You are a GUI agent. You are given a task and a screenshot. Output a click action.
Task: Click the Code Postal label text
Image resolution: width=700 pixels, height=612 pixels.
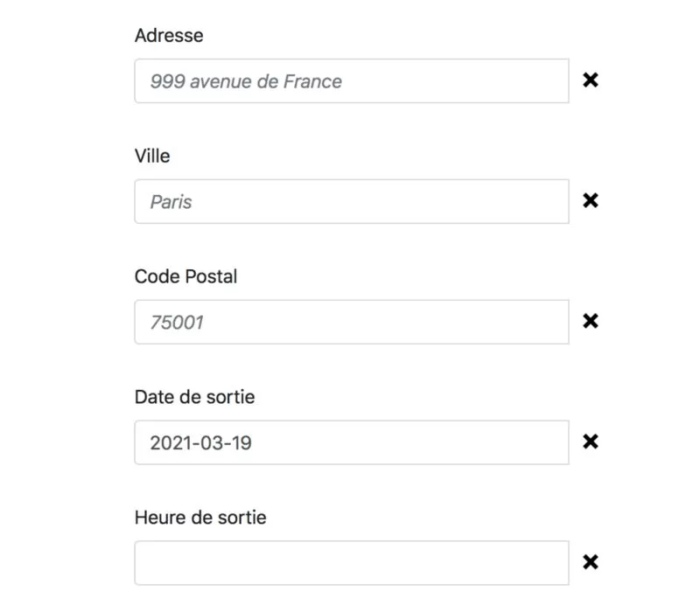185,276
